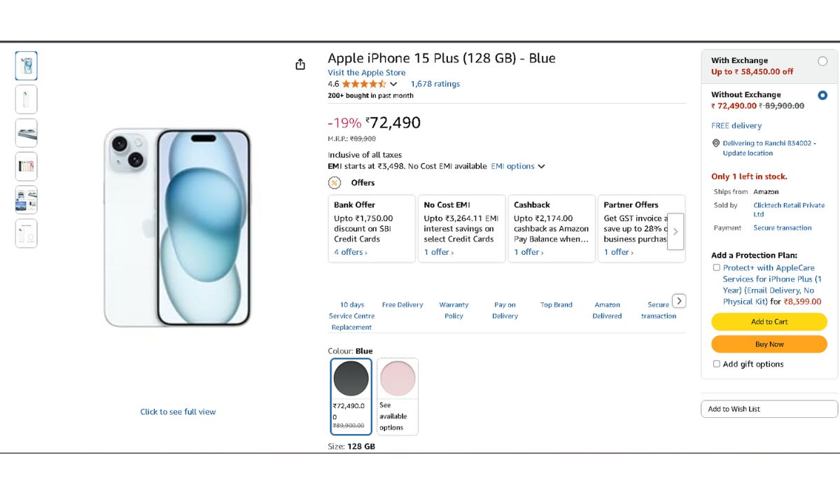Expand the EMI options dropdown

click(x=517, y=167)
